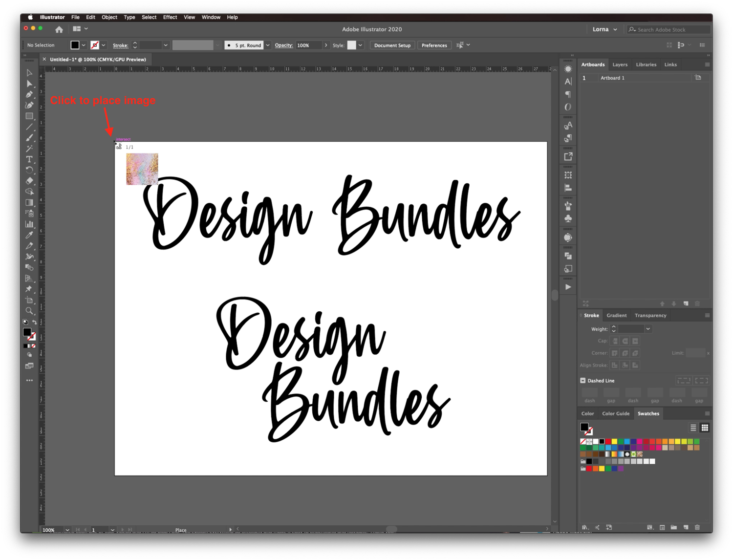Open the Pathfinder panel icon
The height and width of the screenshot is (560, 733).
point(568,256)
